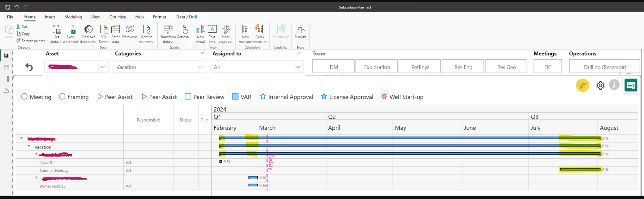Open the Recent sources dropdown
The height and width of the screenshot is (199, 644).
tap(146, 34)
